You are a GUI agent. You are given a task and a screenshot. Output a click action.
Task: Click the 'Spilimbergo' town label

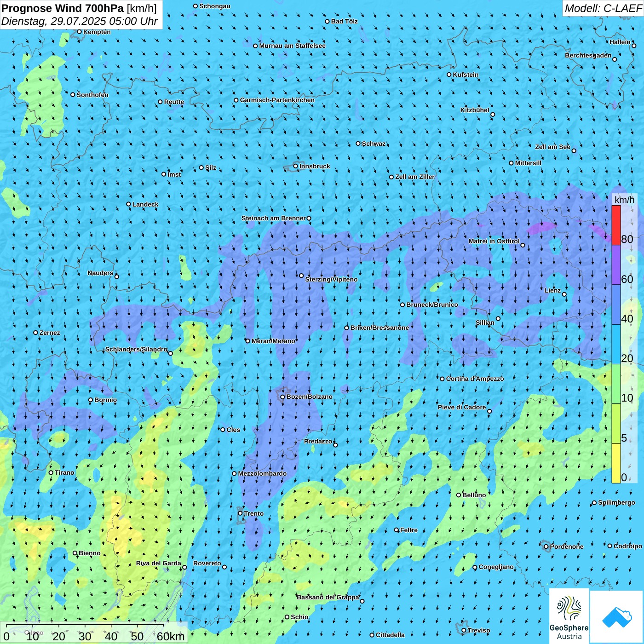(x=616, y=502)
